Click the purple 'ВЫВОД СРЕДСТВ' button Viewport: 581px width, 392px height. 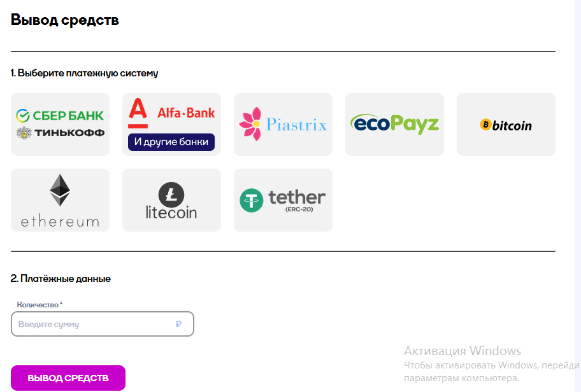point(68,378)
